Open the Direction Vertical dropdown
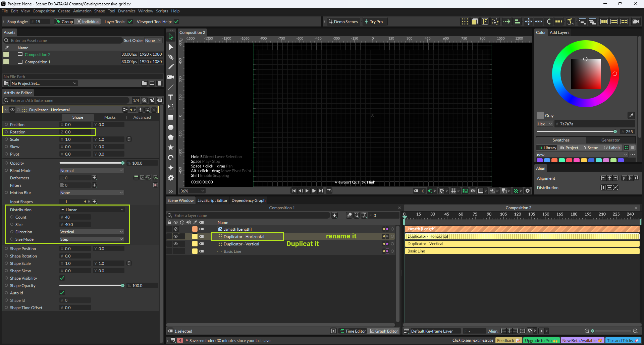Viewport: 644px width, 345px height. click(92, 232)
